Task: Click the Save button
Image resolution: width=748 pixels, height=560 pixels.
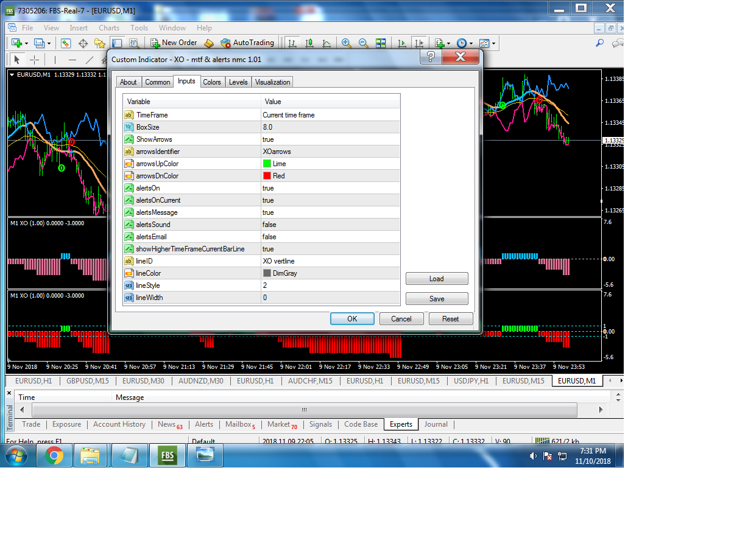Action: (x=437, y=299)
